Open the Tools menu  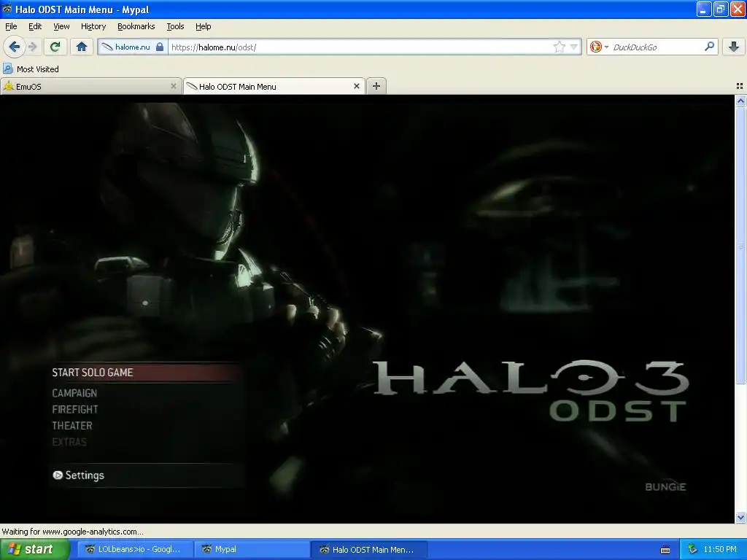click(x=175, y=26)
